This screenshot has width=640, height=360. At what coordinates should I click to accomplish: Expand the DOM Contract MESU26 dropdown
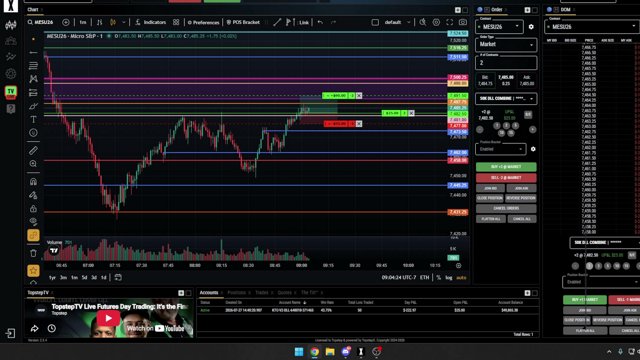click(592, 27)
